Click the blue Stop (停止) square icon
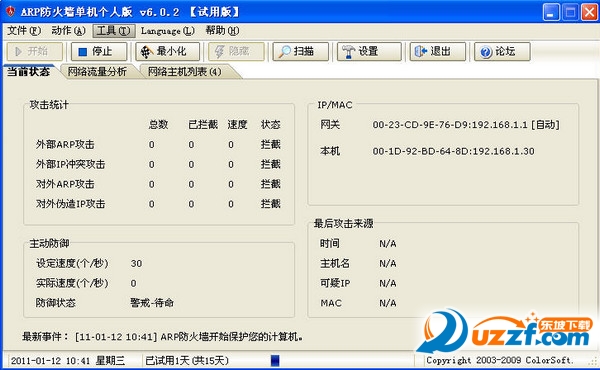 click(x=82, y=52)
